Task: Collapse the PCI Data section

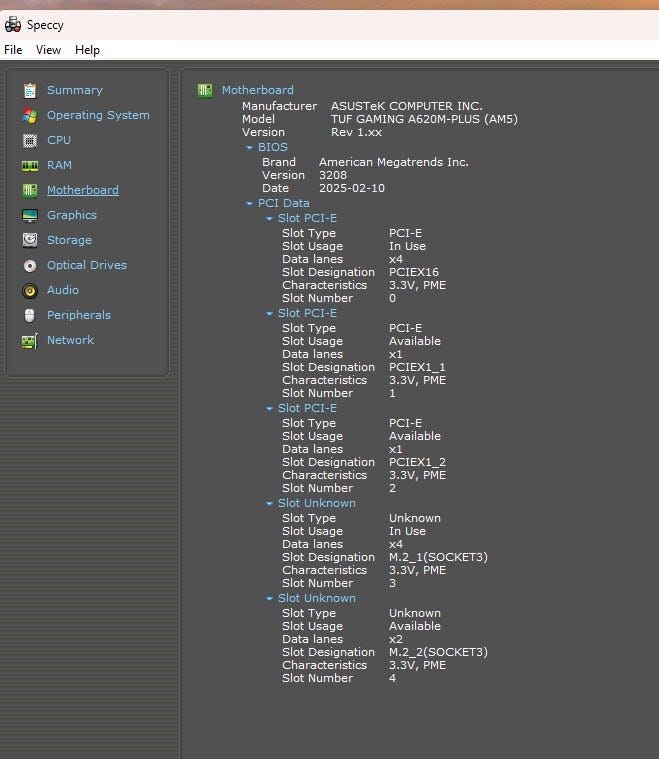Action: coord(250,204)
